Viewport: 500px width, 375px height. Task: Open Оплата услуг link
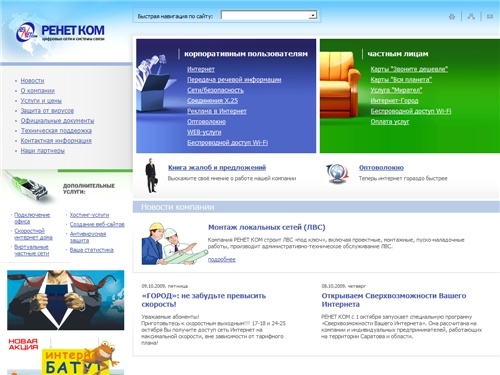[390, 122]
